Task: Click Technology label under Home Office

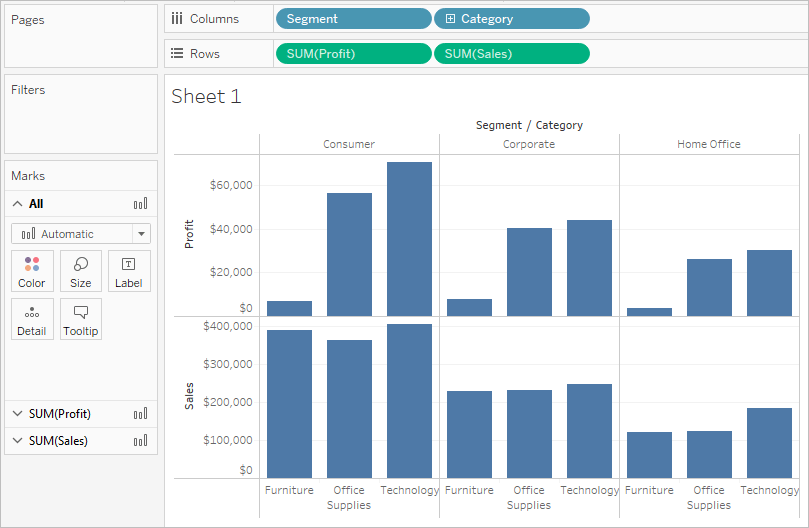Action: 769,490
